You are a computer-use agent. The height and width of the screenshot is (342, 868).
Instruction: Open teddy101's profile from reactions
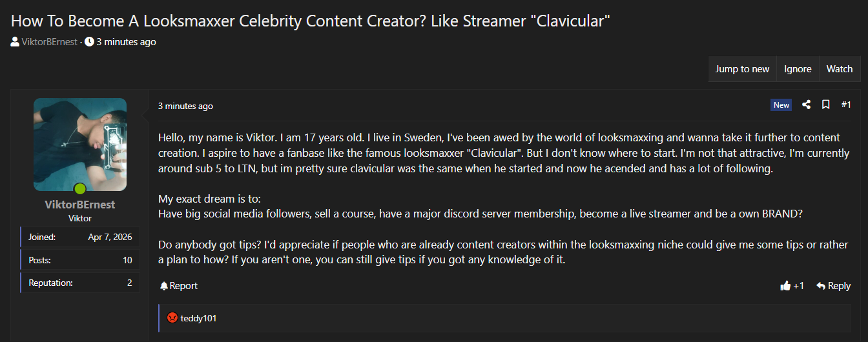pyautogui.click(x=198, y=318)
